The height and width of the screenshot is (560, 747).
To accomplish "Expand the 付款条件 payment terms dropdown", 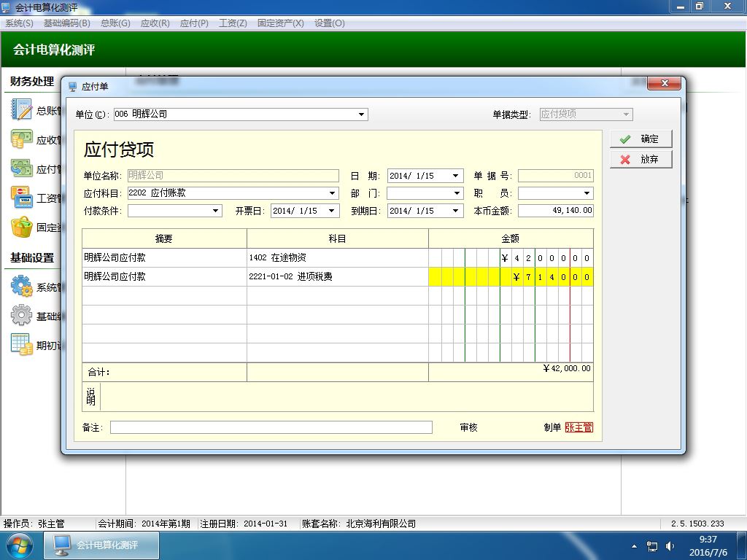I will 215,211.
